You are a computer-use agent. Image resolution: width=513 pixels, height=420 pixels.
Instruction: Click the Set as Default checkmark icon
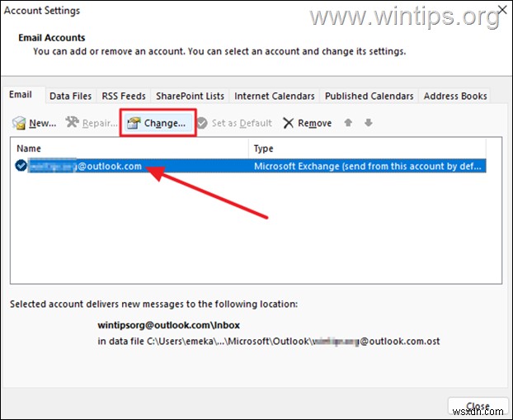click(202, 123)
